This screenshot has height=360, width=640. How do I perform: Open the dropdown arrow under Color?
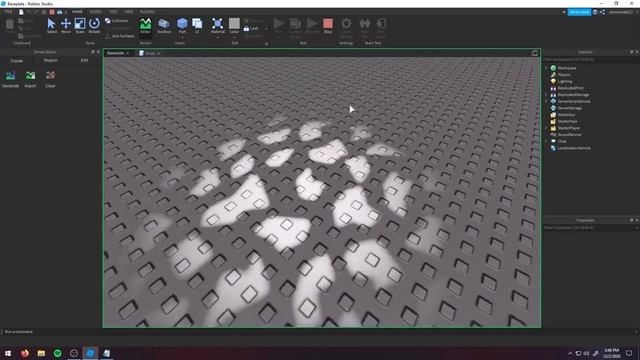234,37
